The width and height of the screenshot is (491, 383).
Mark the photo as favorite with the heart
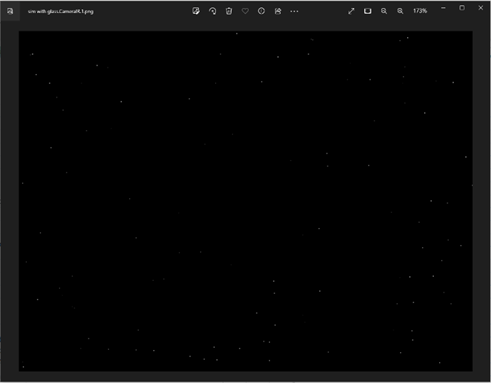245,11
